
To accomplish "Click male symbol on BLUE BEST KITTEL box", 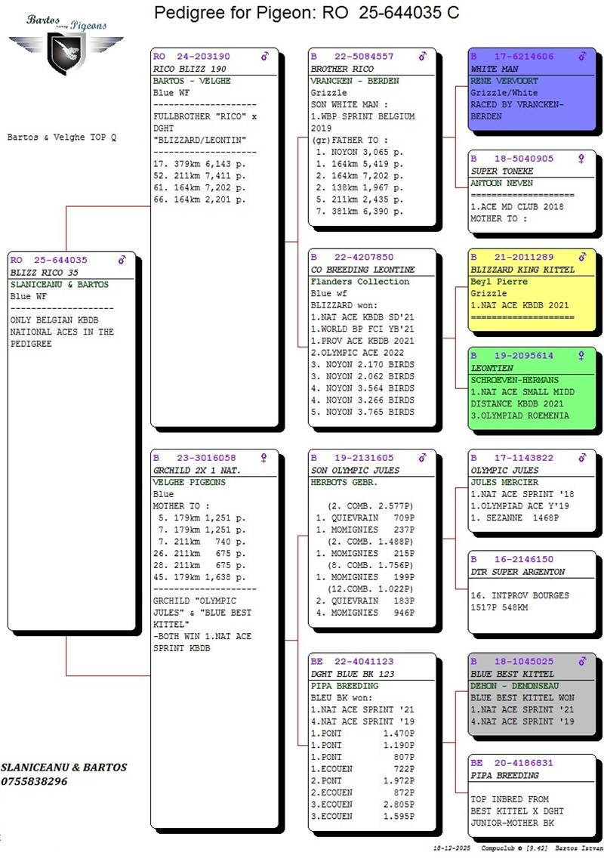I will coord(581,662).
